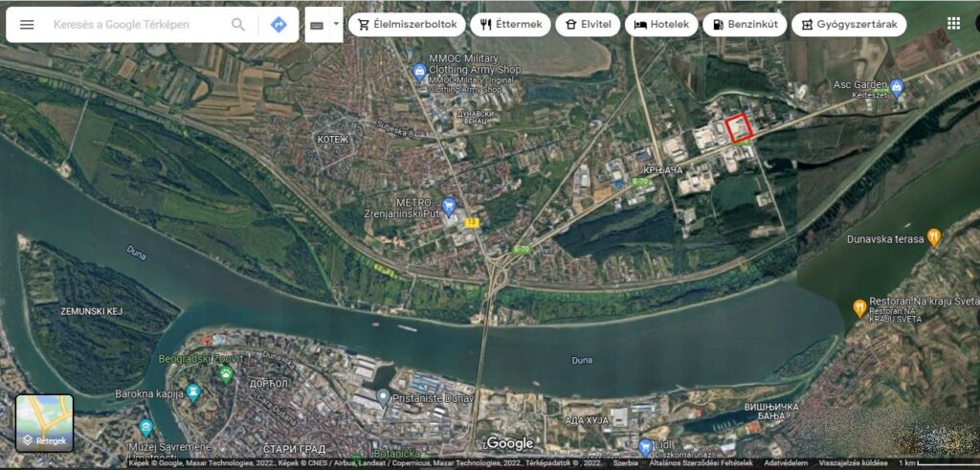Select the Gyógyszertárak category chip
This screenshot has width=980, height=470.
click(x=849, y=25)
